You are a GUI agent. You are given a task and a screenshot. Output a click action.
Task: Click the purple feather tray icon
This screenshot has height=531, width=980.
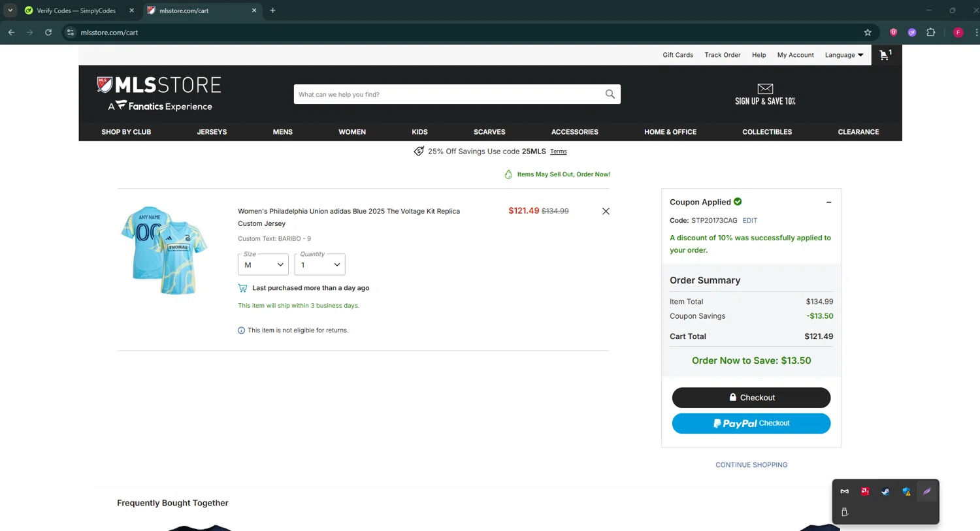pyautogui.click(x=926, y=491)
